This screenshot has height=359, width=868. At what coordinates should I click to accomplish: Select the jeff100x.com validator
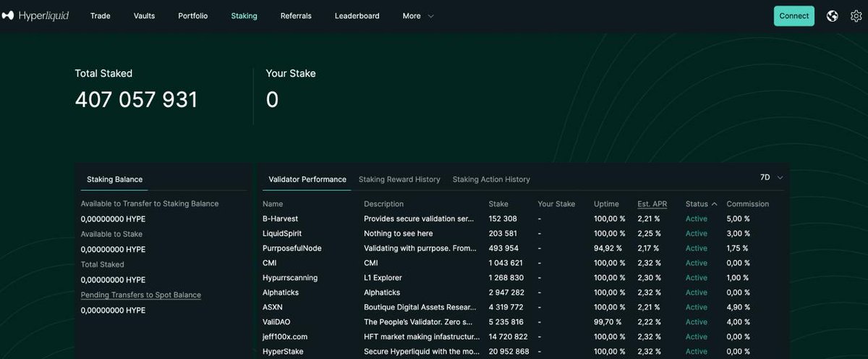click(285, 337)
